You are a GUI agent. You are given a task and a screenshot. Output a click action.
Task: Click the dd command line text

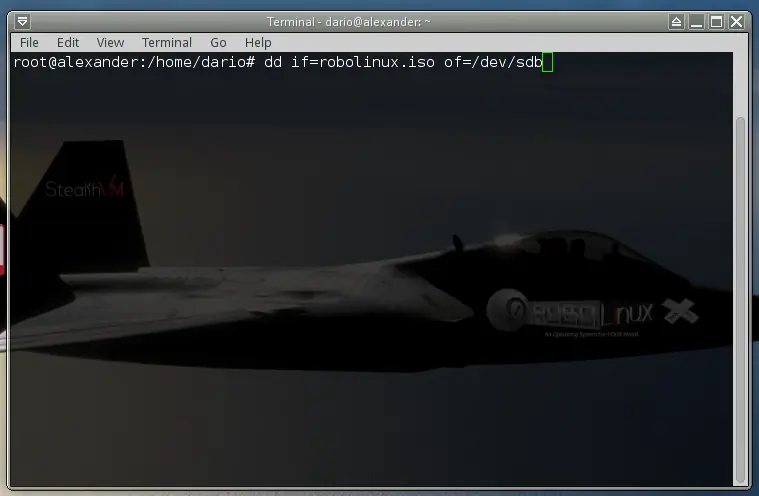click(x=403, y=62)
